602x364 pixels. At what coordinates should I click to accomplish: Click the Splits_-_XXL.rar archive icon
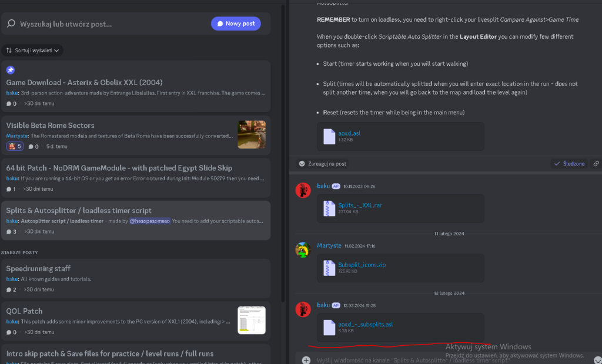tap(329, 208)
